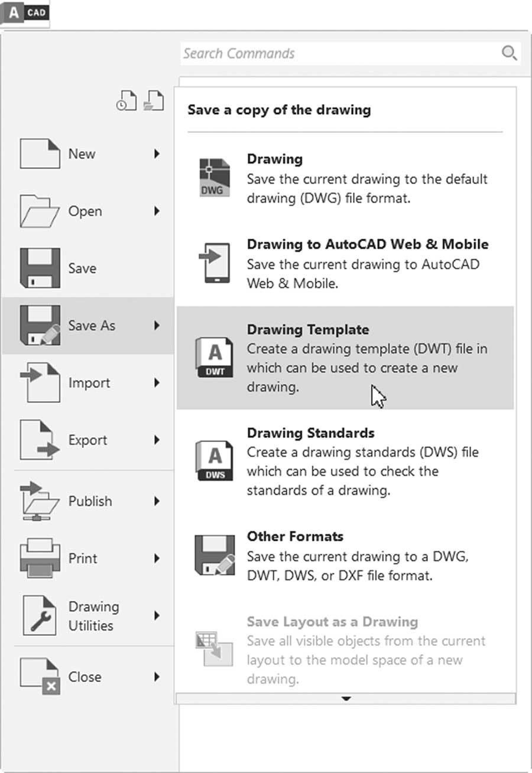532x773 pixels.
Task: Expand the Open submenu arrow
Action: pos(157,211)
